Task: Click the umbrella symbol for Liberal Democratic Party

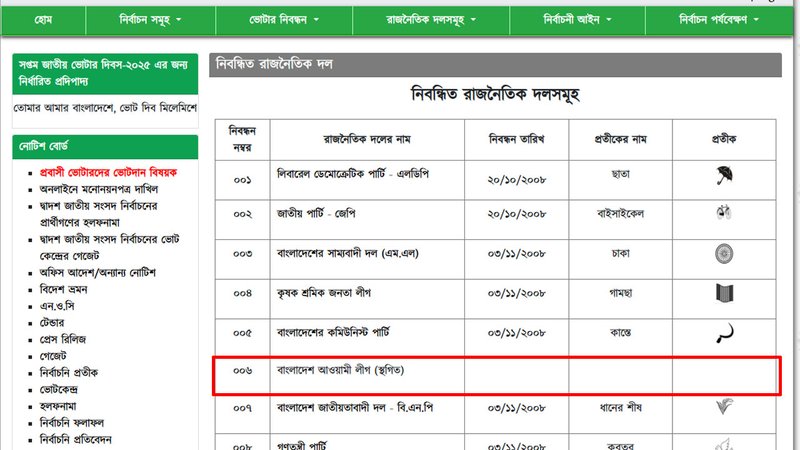Action: [x=724, y=175]
